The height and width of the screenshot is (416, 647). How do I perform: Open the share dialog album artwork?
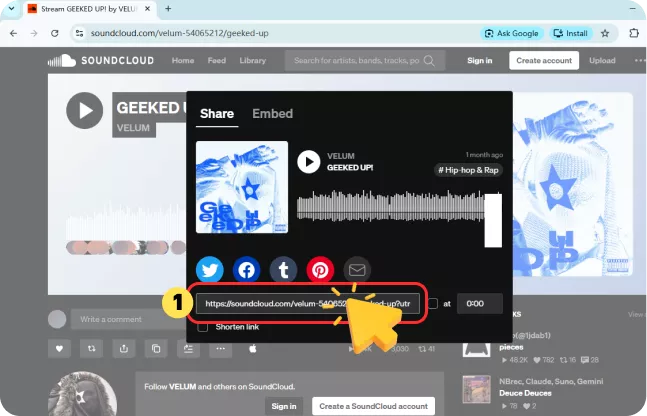pos(242,187)
